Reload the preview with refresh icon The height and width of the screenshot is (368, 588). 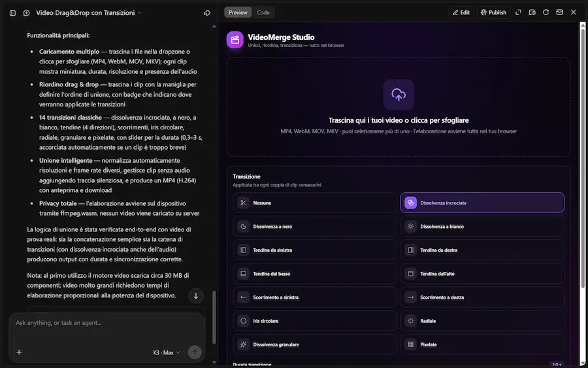point(546,12)
